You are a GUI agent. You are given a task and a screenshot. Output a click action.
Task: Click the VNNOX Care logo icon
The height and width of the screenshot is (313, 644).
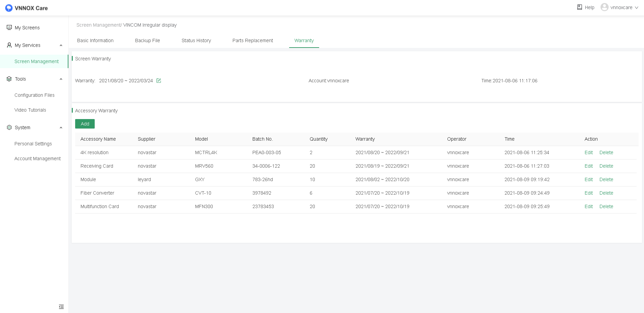(x=9, y=8)
